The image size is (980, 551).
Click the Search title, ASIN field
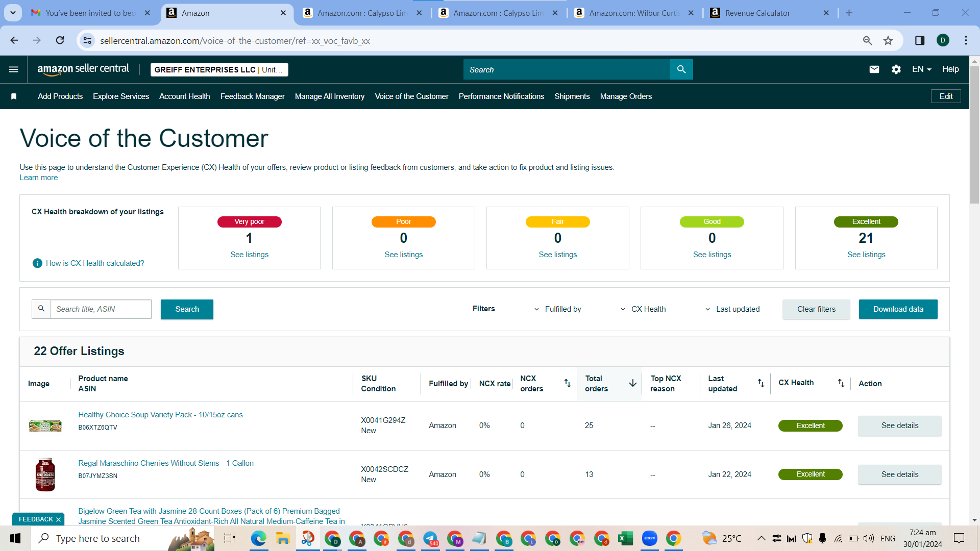[101, 309]
